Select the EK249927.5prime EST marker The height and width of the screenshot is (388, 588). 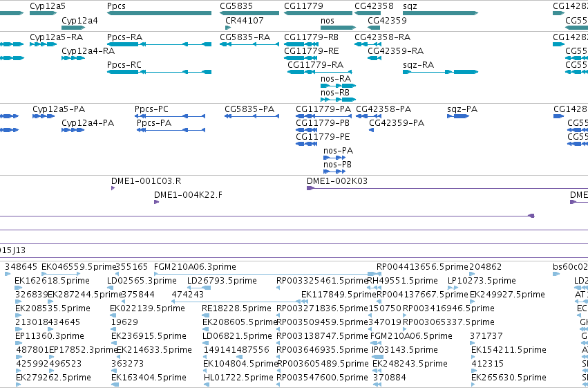472,302
